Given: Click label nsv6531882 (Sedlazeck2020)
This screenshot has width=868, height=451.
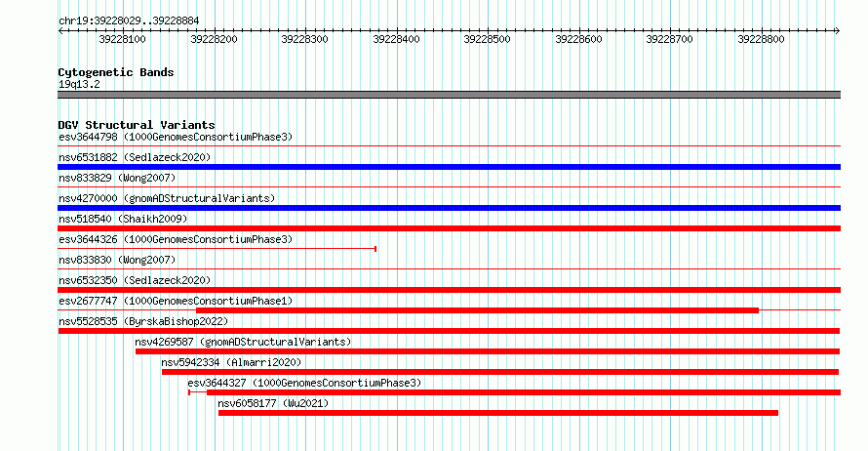Looking at the screenshot, I should pyautogui.click(x=135, y=157).
